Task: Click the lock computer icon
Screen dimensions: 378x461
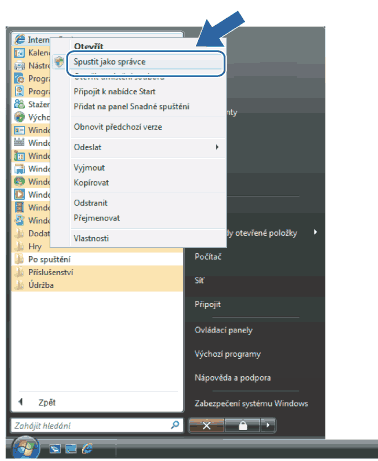Action: tap(243, 425)
